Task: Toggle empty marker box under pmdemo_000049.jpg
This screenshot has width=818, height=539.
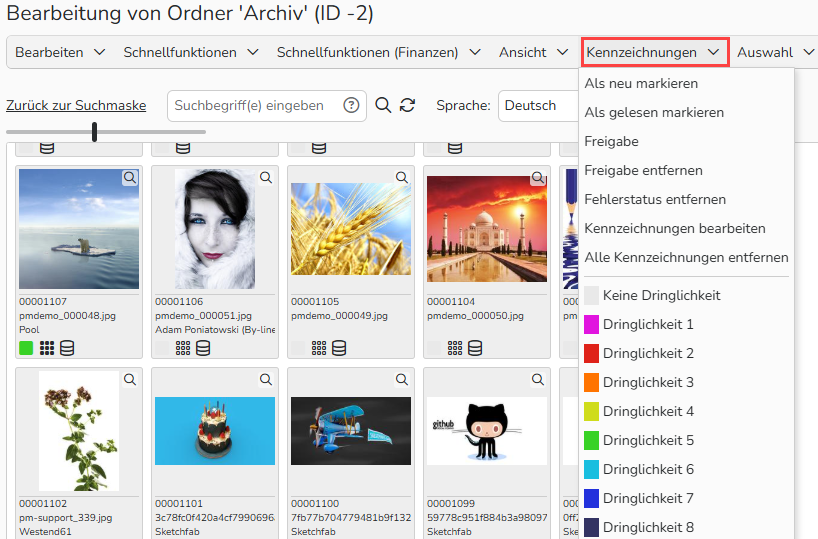Action: coord(298,348)
